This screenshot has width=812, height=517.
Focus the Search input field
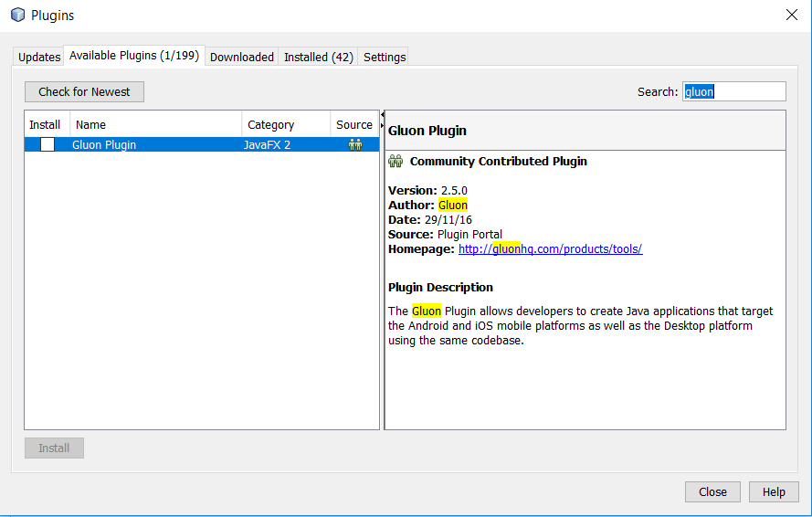733,91
